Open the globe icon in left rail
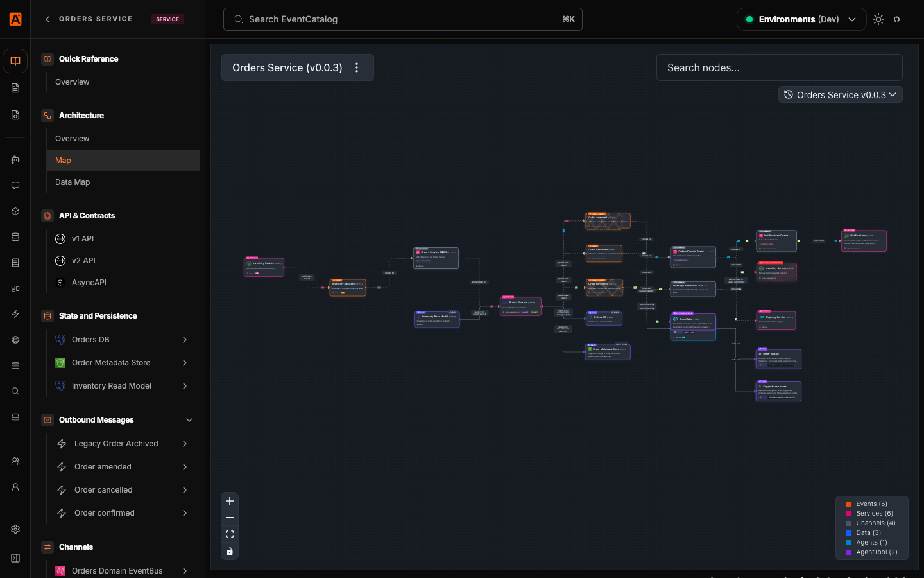Screen dimensions: 924x578 [x=15, y=340]
